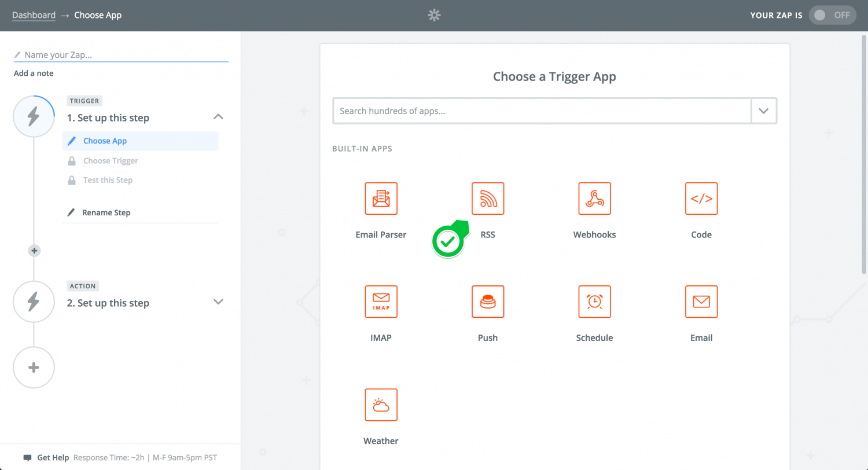The width and height of the screenshot is (868, 470).
Task: Click the Get Help chat icon
Action: [27, 458]
